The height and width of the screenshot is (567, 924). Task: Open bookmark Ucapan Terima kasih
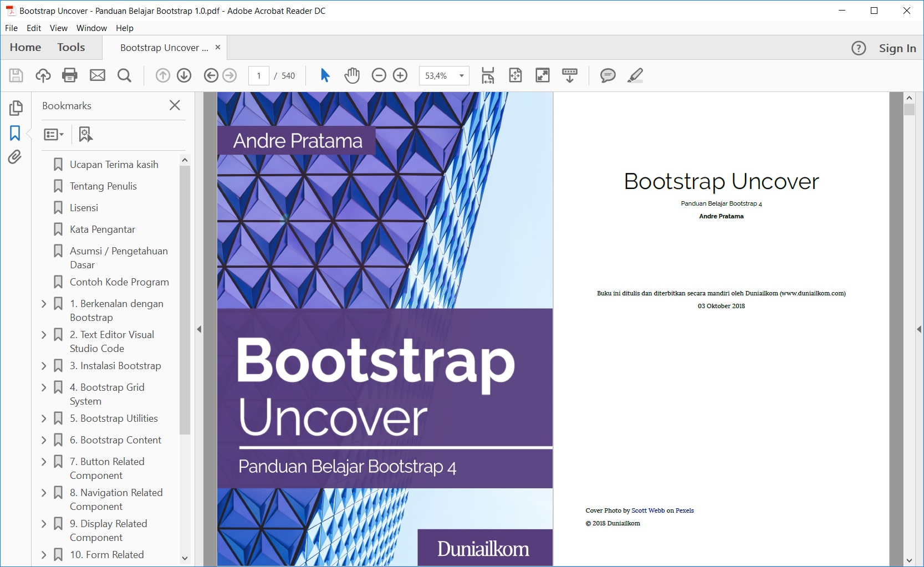click(114, 165)
